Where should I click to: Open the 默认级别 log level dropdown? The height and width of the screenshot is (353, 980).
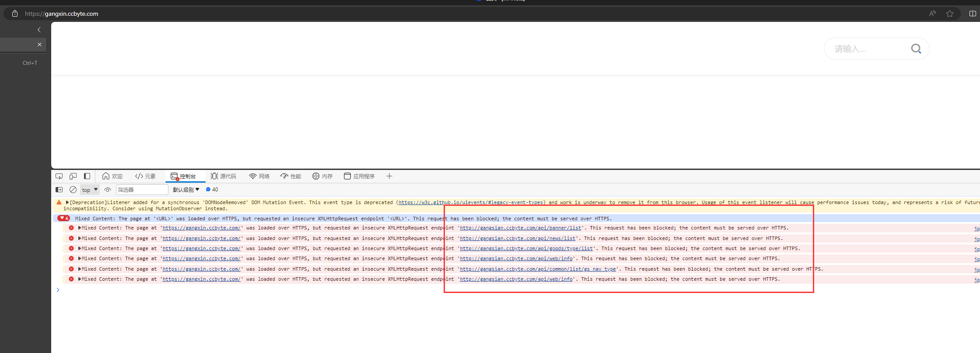coord(186,190)
